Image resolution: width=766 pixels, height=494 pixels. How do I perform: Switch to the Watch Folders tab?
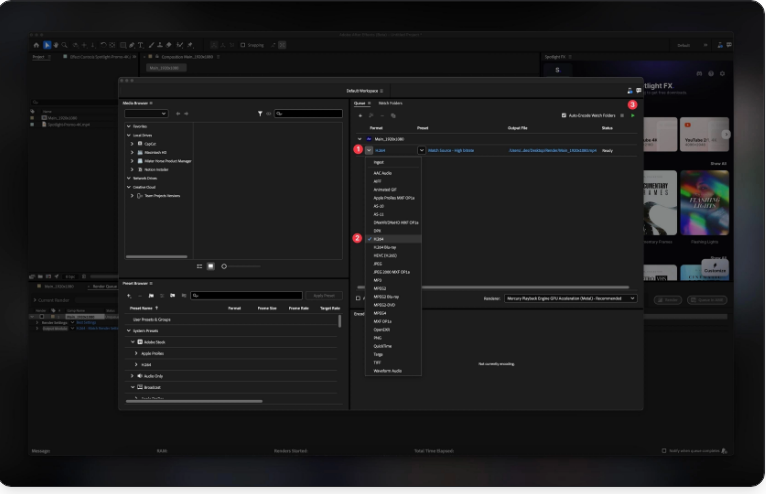point(390,103)
